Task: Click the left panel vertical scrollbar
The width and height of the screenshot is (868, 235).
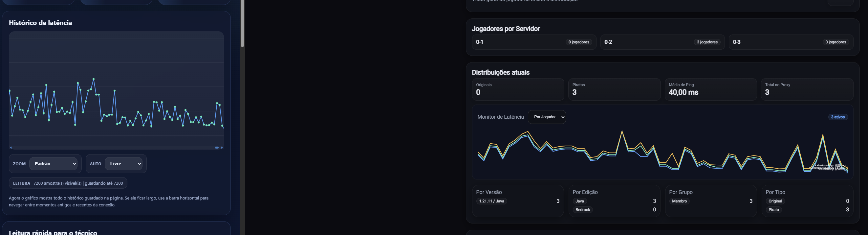Action: [x=242, y=24]
